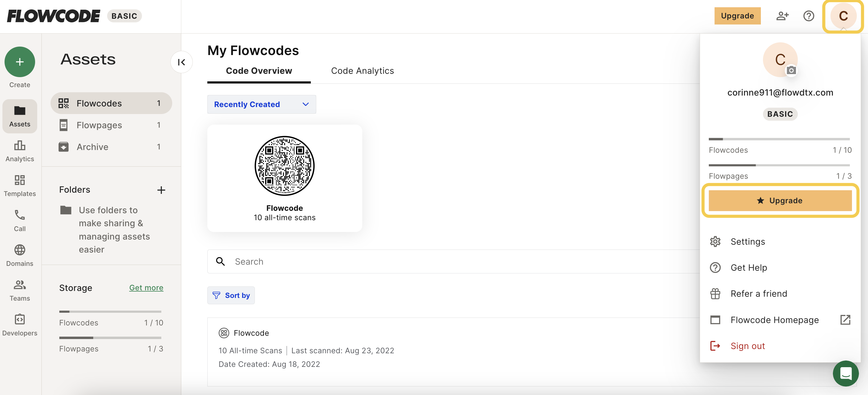
Task: Collapse the Assets panel with arrow icon
Action: pos(181,62)
